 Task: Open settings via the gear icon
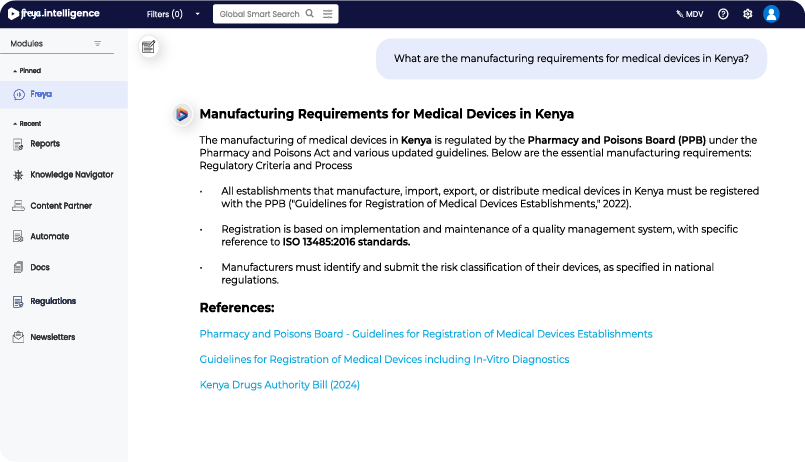pos(747,14)
